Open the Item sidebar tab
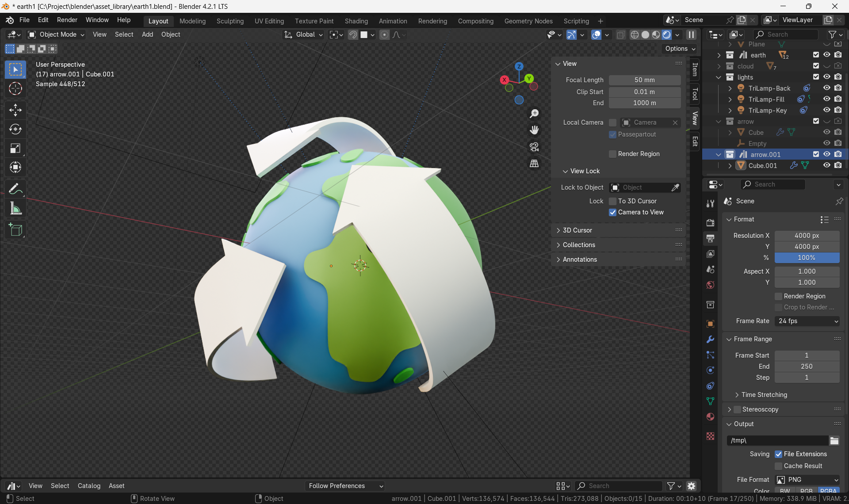Image resolution: width=849 pixels, height=504 pixels. point(695,69)
